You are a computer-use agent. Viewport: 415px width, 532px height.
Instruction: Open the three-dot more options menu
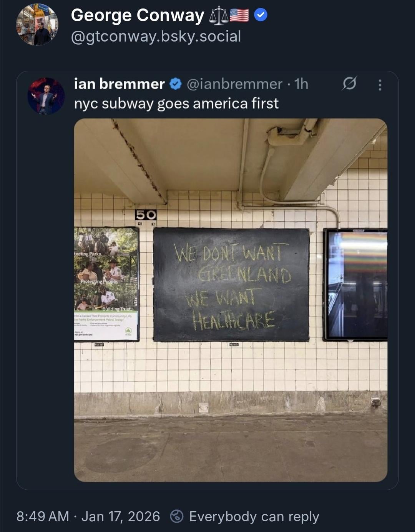[x=380, y=85]
